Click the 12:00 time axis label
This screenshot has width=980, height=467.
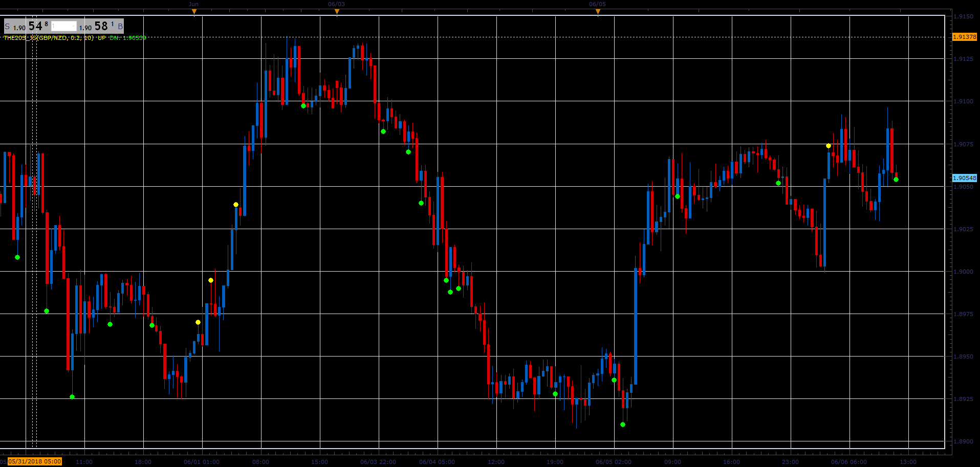tap(496, 462)
